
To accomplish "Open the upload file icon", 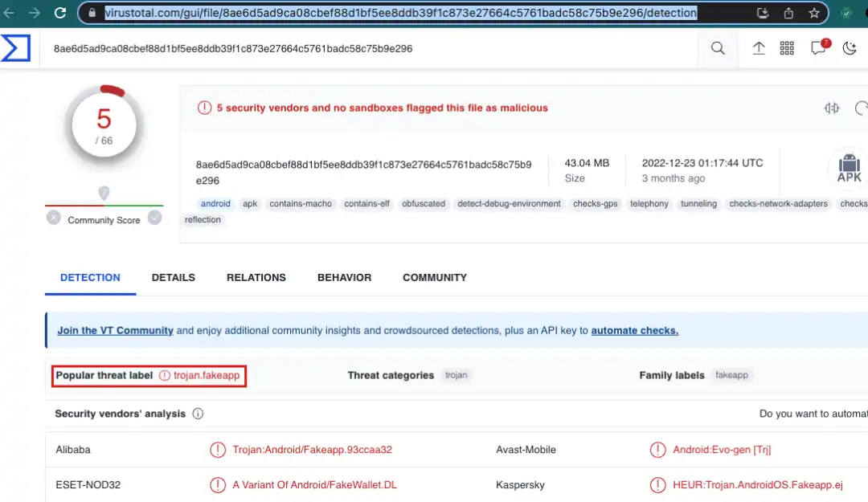I will pos(758,48).
